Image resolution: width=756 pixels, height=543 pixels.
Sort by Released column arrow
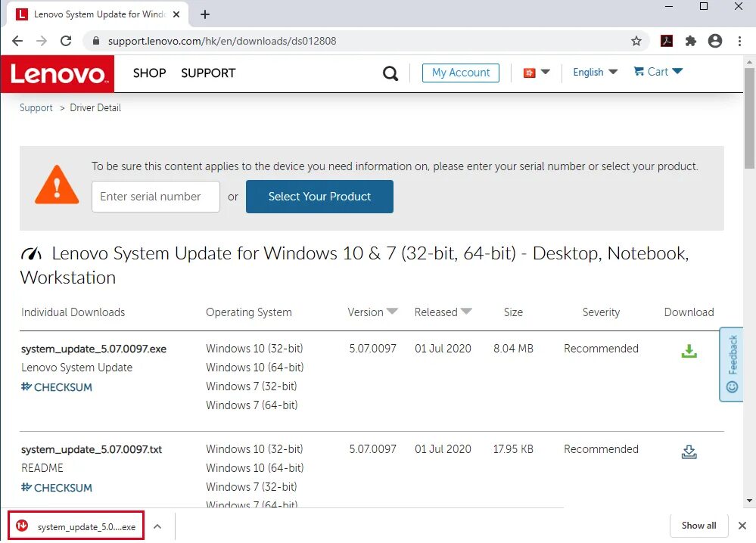pyautogui.click(x=466, y=312)
